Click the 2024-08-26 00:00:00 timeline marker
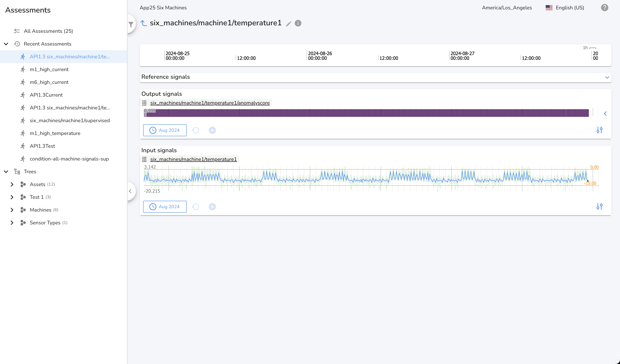Image resolution: width=620 pixels, height=364 pixels. 320,56
